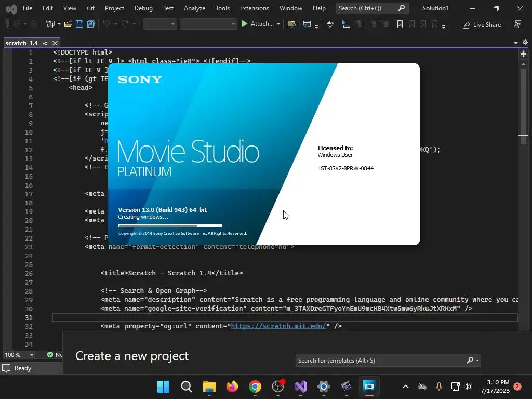Click the abc spell checker icon
The width and height of the screenshot is (532, 399).
pos(330,24)
